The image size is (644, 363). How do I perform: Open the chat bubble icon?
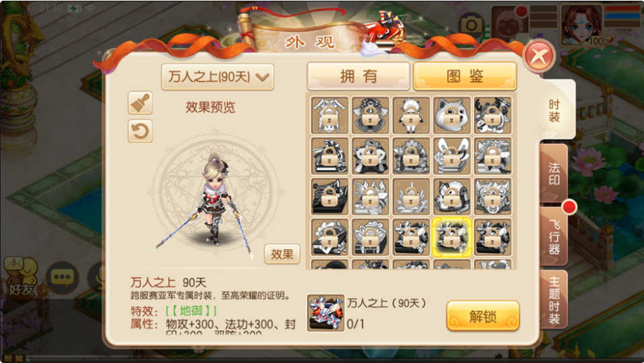point(63,277)
